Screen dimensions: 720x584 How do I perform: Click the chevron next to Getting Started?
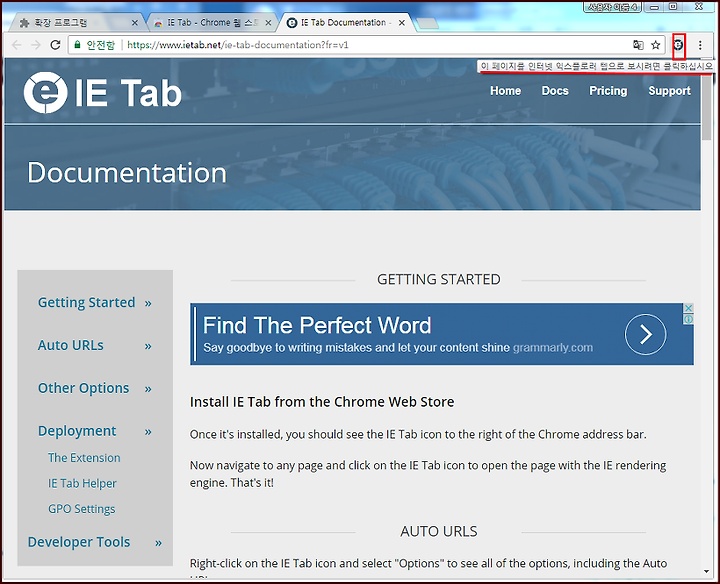pyautogui.click(x=148, y=303)
